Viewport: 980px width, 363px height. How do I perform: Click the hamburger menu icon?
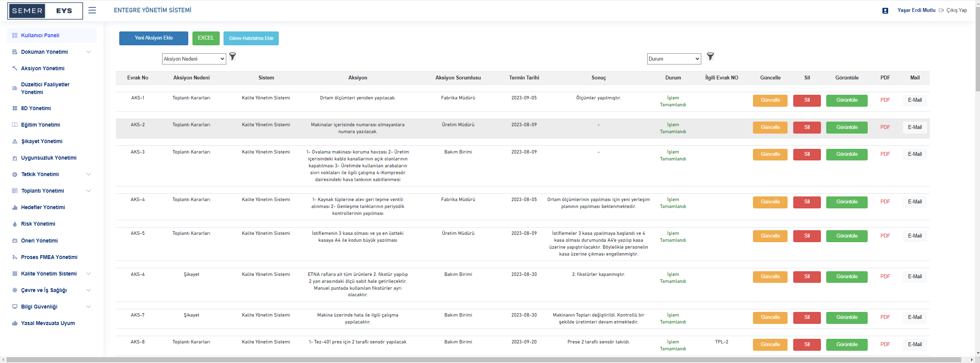point(92,10)
